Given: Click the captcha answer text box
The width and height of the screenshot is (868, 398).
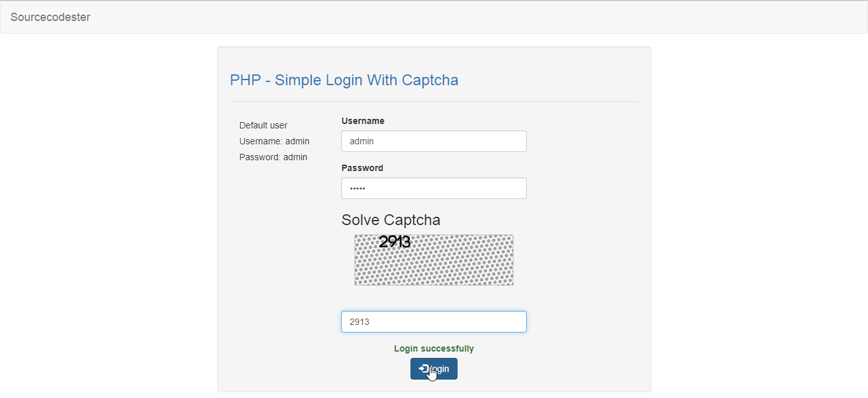Looking at the screenshot, I should click(x=433, y=322).
